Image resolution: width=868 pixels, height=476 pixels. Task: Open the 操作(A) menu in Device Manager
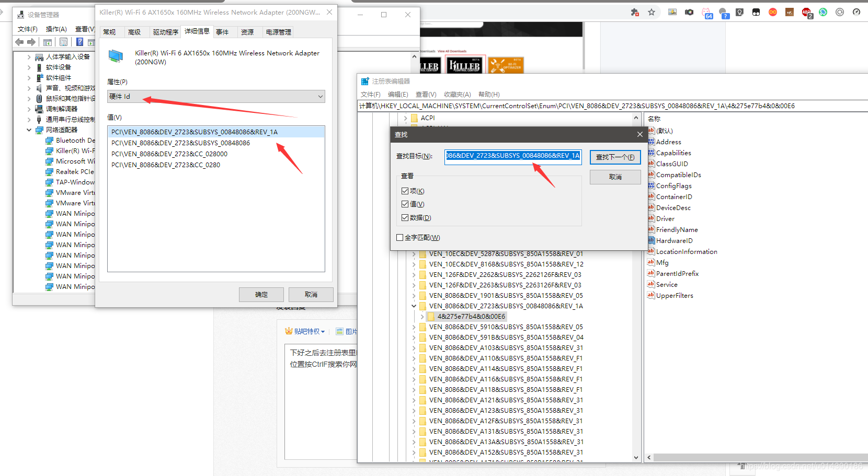coord(56,29)
